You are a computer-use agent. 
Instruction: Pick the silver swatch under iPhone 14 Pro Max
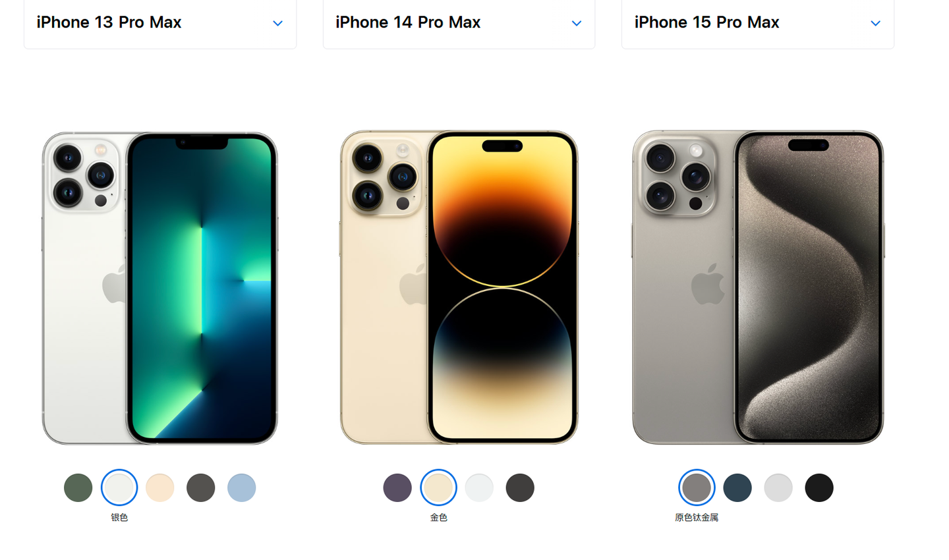pos(479,488)
